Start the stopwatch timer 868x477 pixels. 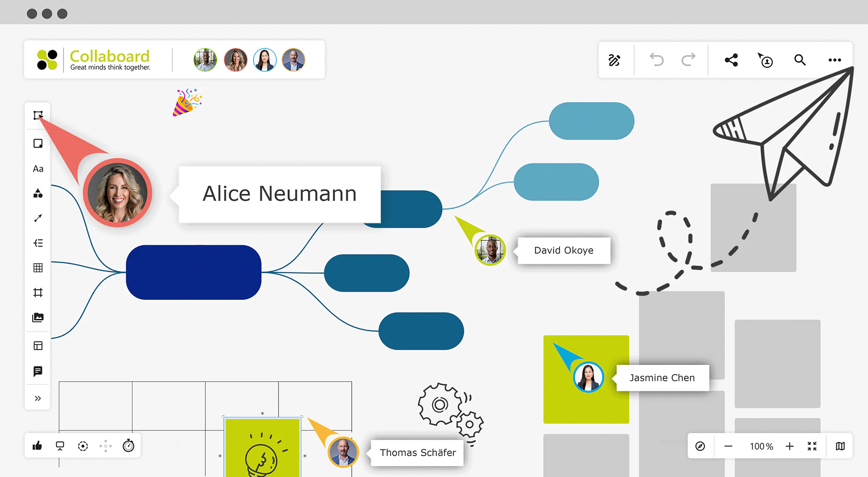[128, 446]
